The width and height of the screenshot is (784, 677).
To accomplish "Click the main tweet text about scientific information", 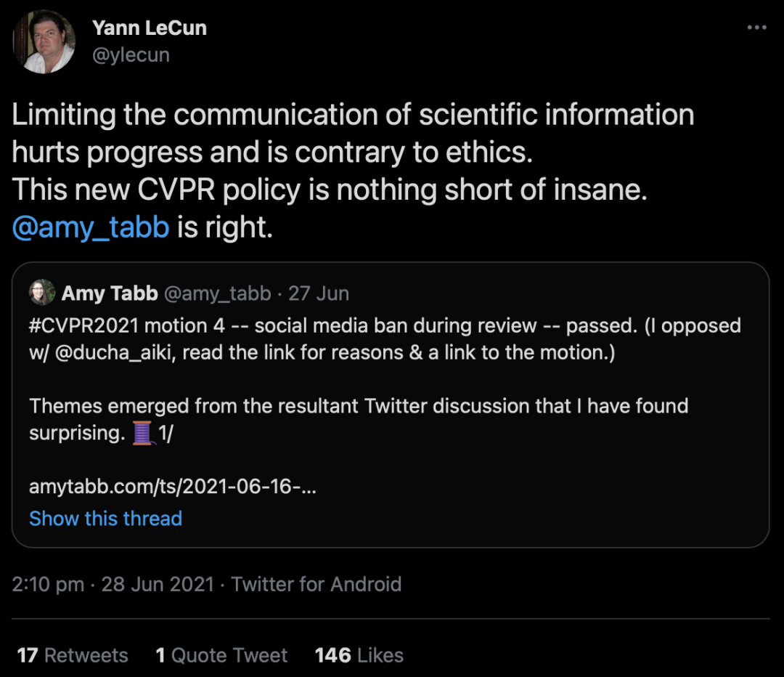I will click(353, 153).
